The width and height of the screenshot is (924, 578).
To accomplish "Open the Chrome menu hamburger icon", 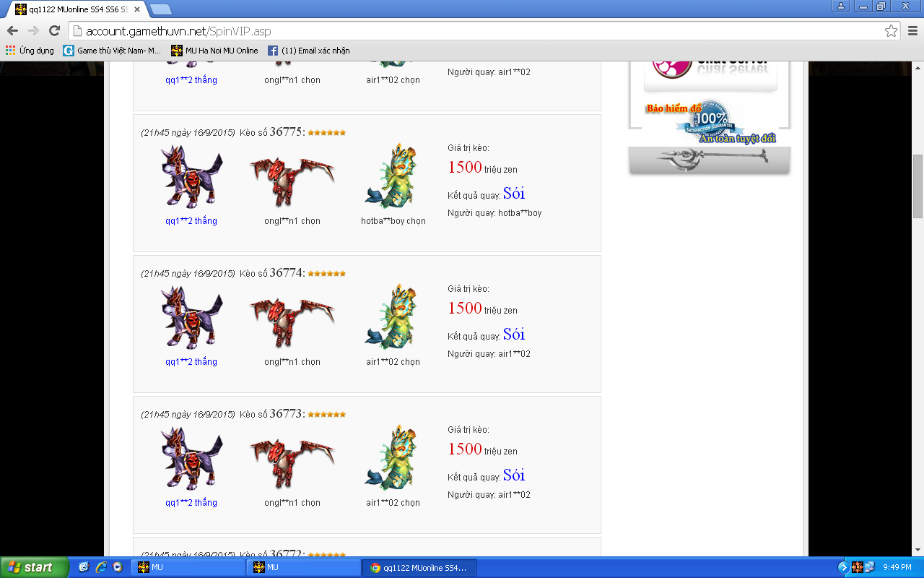I will [912, 31].
